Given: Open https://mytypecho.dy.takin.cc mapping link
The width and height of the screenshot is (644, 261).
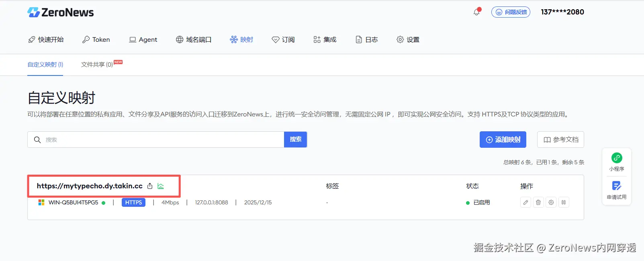Looking at the screenshot, I should click(90, 186).
